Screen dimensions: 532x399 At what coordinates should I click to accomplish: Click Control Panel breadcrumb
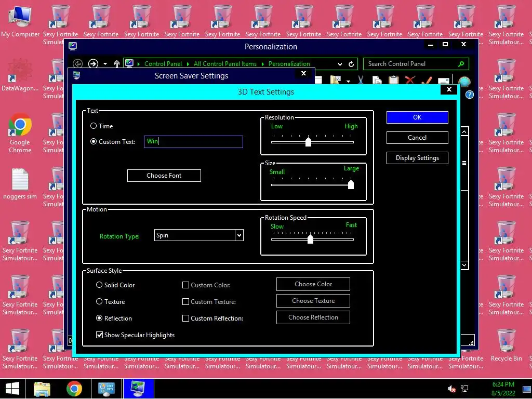163,64
